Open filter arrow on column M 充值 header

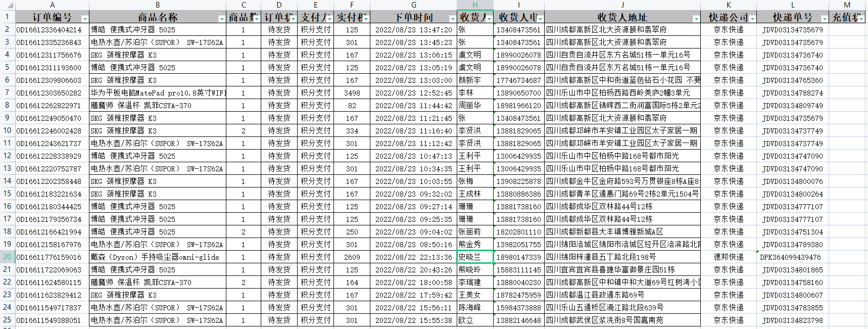(860, 19)
